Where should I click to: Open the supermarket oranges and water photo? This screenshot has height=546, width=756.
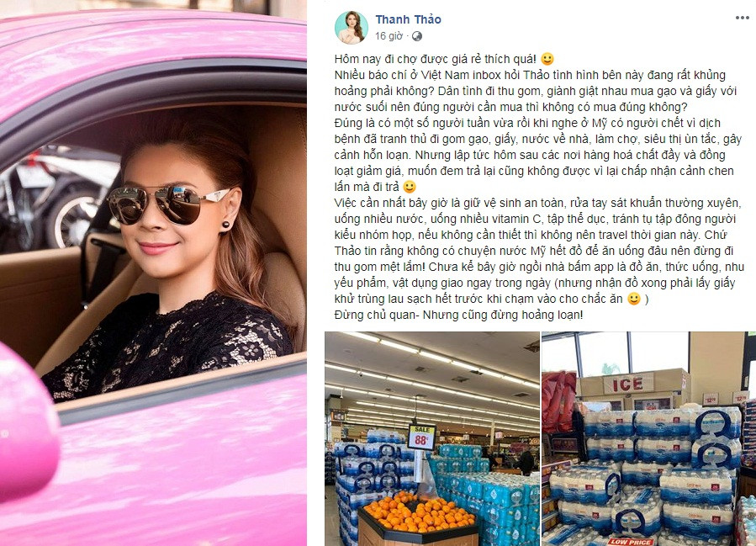tap(432, 438)
